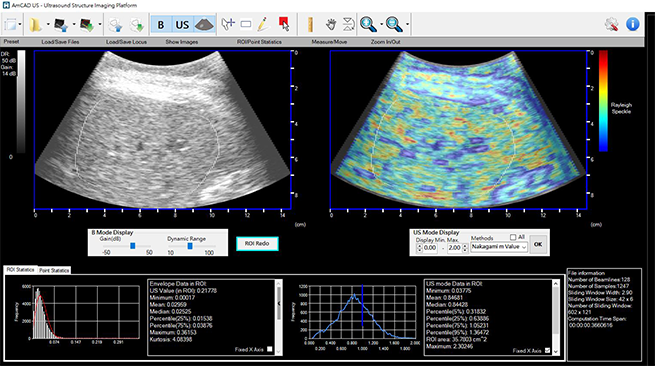The width and height of the screenshot is (655, 366).
Task: Select the polygon ROI drawing tool
Action: click(228, 24)
